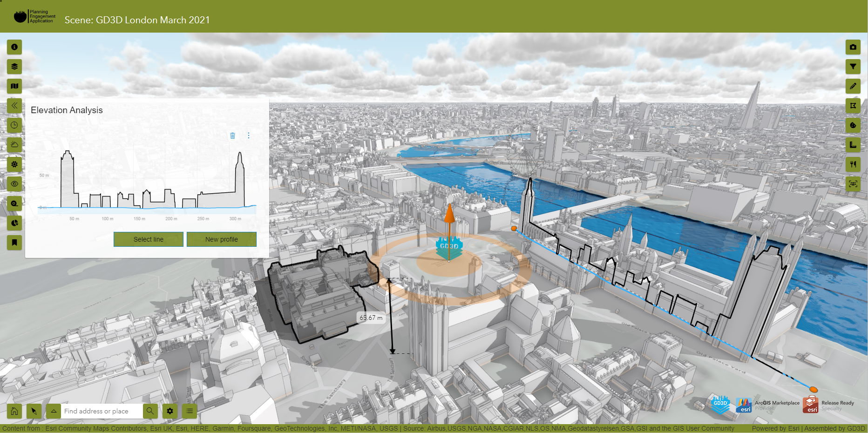Click the Select line button

click(x=149, y=239)
